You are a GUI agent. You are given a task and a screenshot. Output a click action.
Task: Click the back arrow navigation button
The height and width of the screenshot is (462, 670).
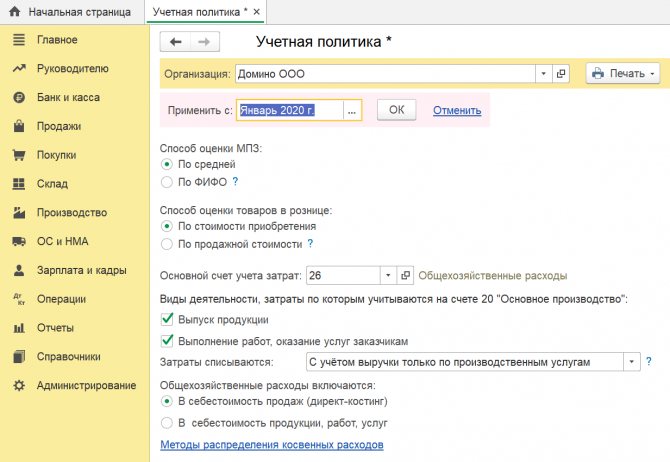tap(176, 42)
